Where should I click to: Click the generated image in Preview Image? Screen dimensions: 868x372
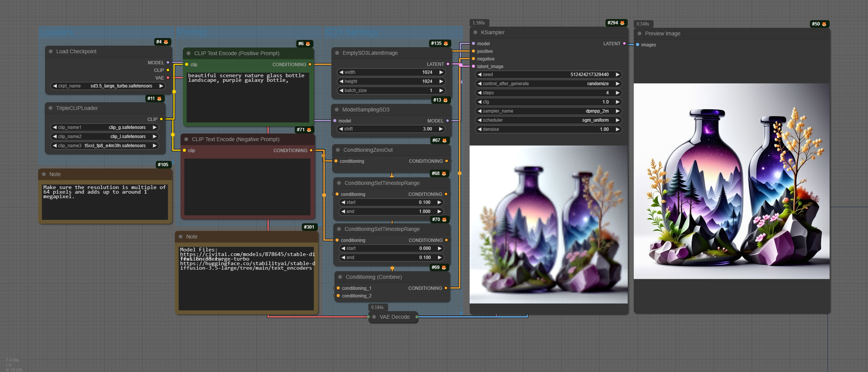click(731, 181)
